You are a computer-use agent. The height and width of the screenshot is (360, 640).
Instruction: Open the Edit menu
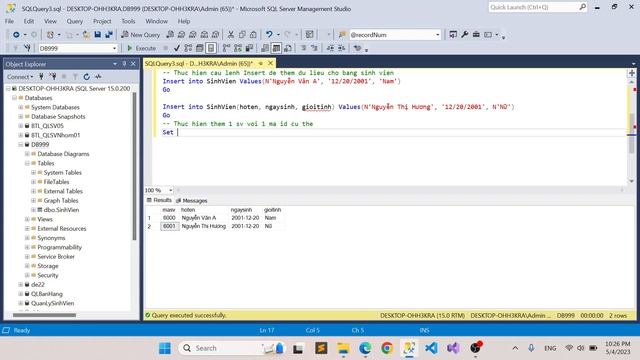(x=29, y=21)
